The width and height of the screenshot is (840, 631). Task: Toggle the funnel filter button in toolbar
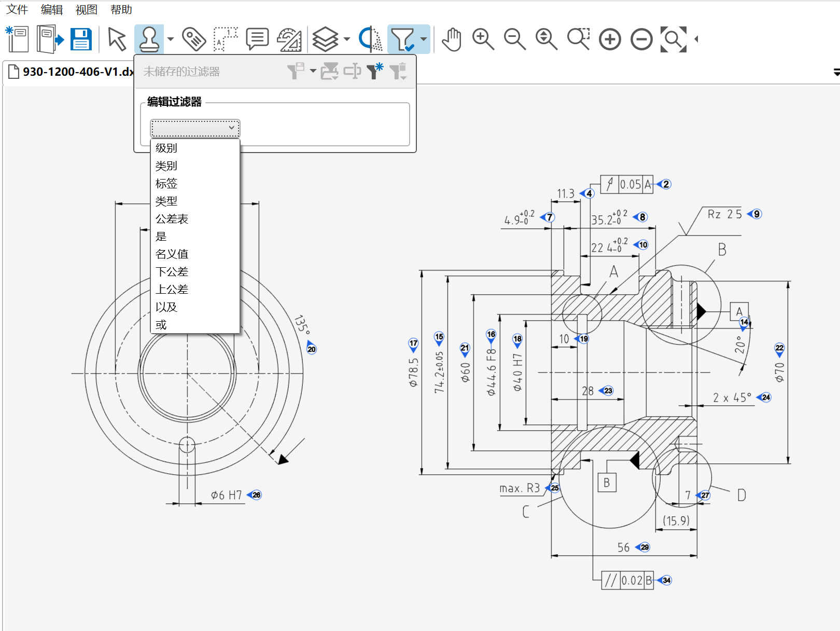click(x=402, y=39)
